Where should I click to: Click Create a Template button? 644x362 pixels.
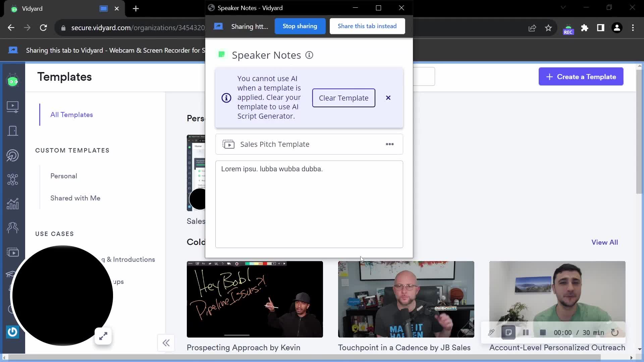click(x=581, y=77)
